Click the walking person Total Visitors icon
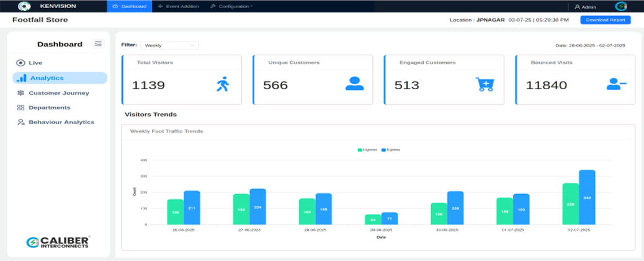Image resolution: width=644 pixels, height=261 pixels. (x=223, y=84)
